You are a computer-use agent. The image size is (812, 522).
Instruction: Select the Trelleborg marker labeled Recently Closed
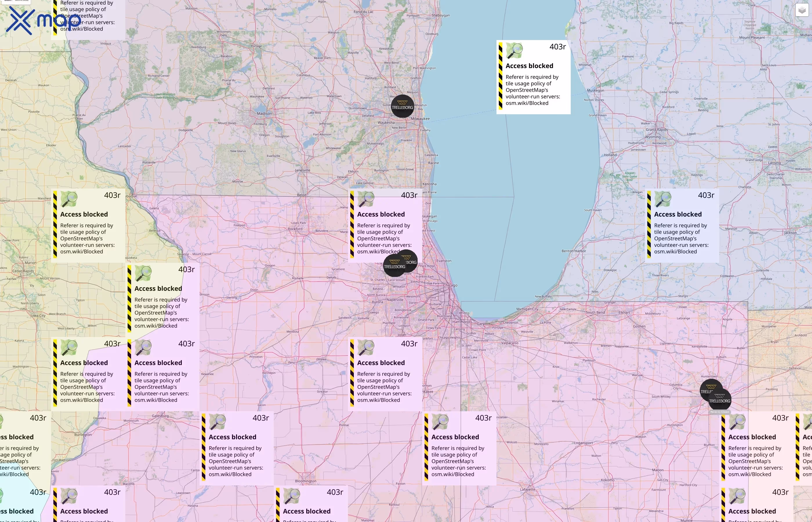tap(719, 400)
